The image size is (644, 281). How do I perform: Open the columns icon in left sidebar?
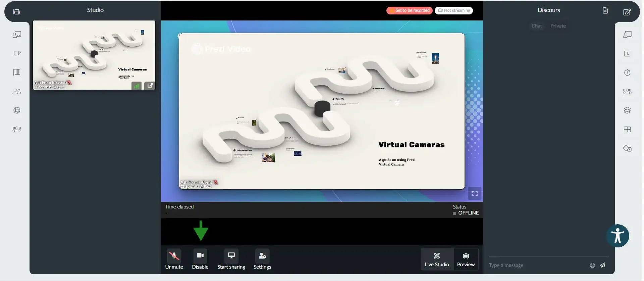pos(17,72)
